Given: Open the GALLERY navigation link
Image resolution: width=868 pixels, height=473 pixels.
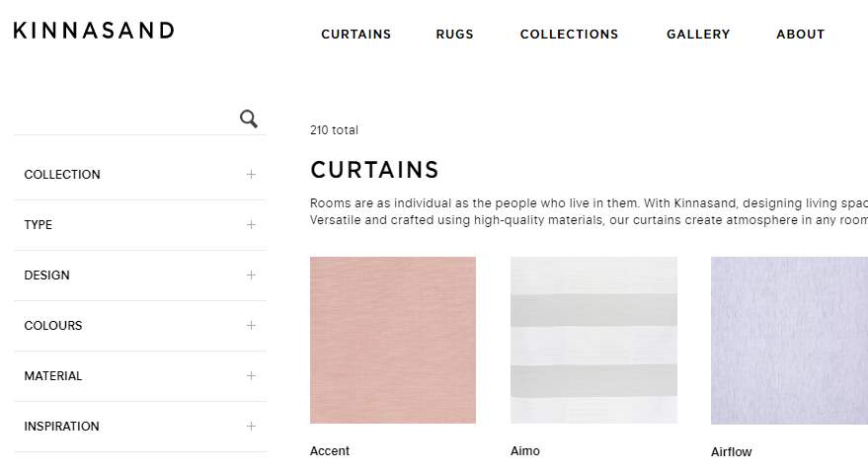Looking at the screenshot, I should 698,35.
